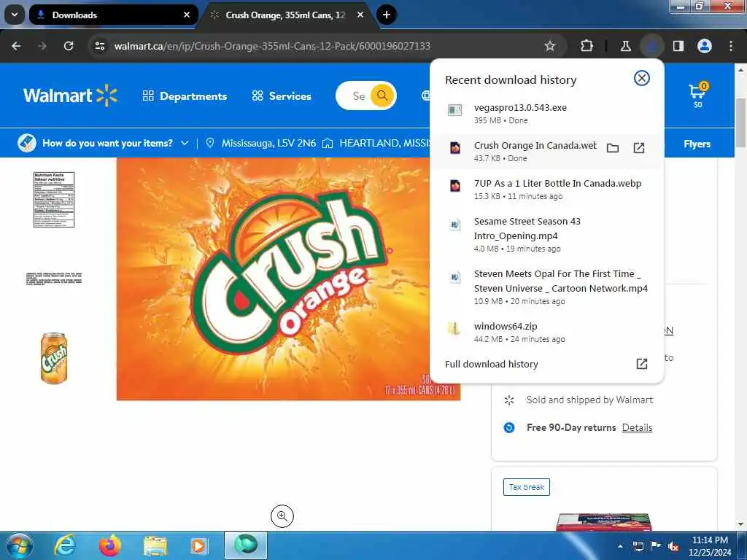Open the shopping cart icon
The width and height of the screenshot is (747, 560).
[698, 94]
